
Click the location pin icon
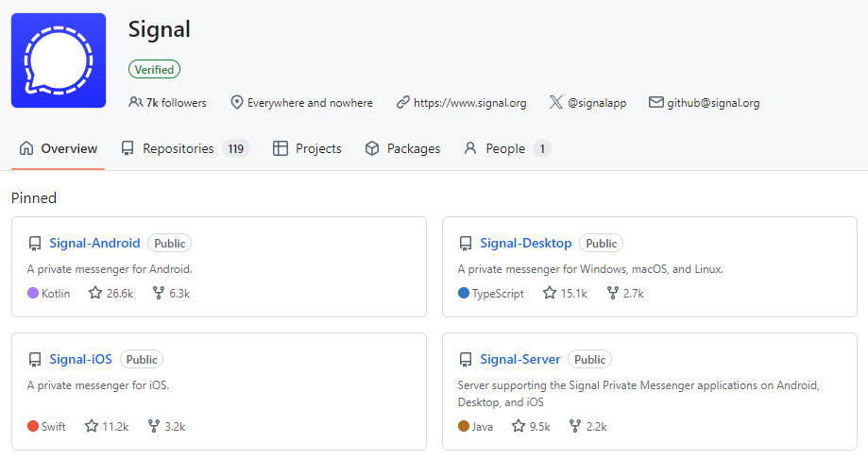(237, 102)
